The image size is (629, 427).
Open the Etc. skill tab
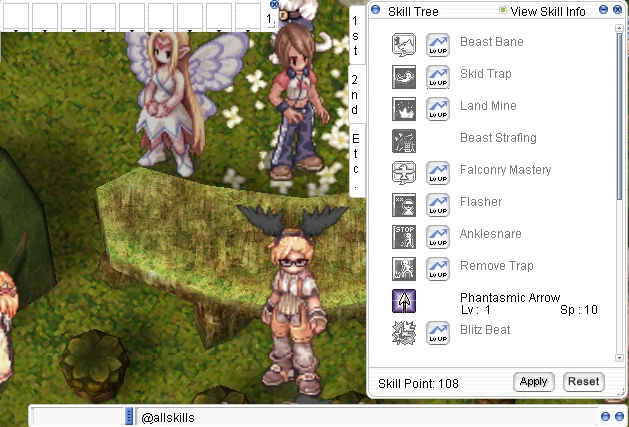click(x=355, y=161)
